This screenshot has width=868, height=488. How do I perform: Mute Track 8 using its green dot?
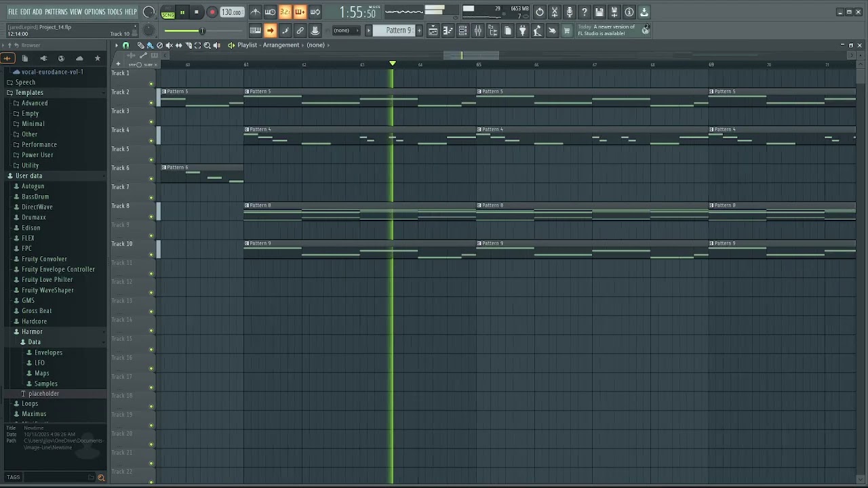pos(151,216)
